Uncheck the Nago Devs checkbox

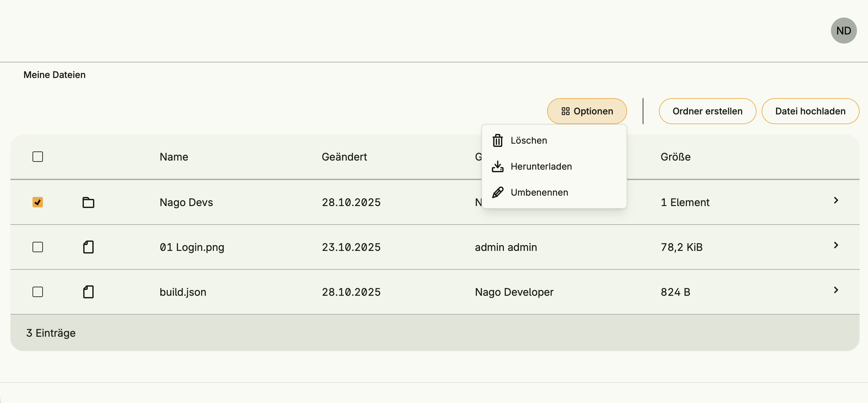coord(38,202)
